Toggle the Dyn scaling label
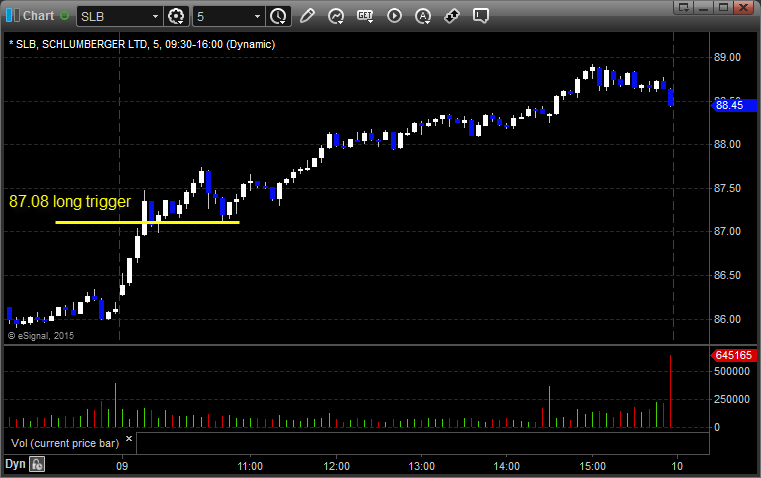This screenshot has width=761, height=478. coord(15,464)
